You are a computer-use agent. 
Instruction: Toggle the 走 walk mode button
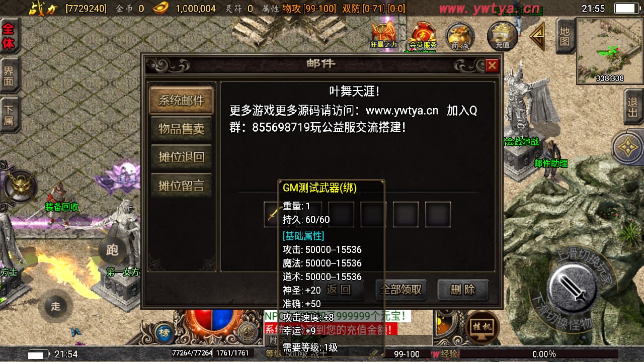tap(55, 306)
